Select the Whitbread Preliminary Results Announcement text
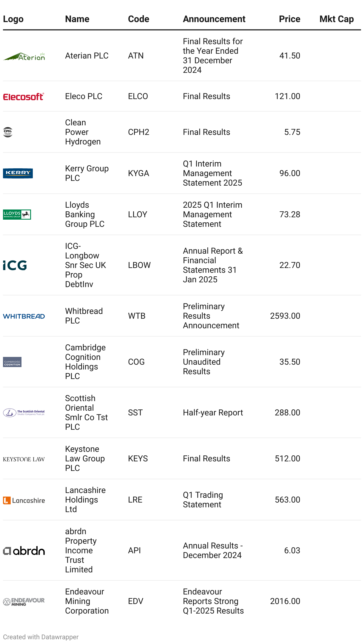 point(211,316)
